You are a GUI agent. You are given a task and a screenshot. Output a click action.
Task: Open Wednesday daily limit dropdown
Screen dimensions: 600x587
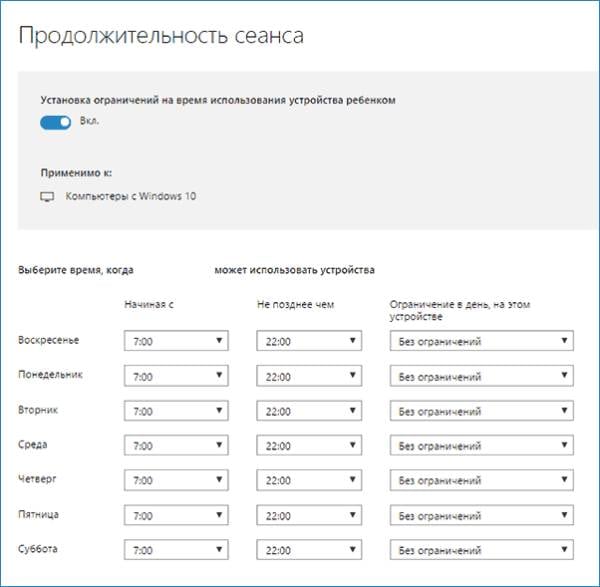(x=481, y=446)
